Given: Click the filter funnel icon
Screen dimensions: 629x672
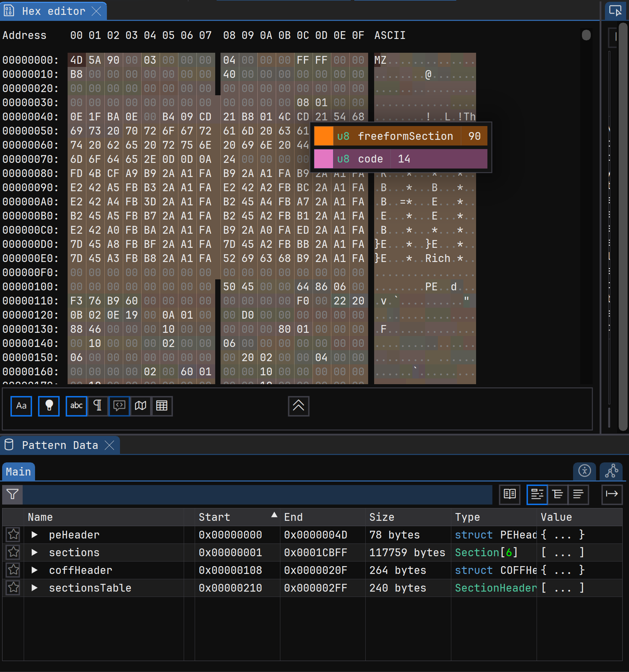Looking at the screenshot, I should [12, 494].
